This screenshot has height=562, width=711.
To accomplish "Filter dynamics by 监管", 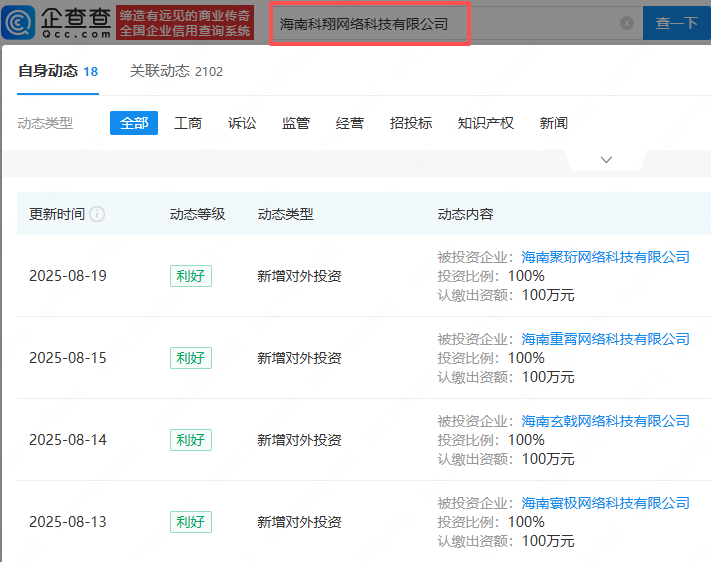I will coord(296,123).
